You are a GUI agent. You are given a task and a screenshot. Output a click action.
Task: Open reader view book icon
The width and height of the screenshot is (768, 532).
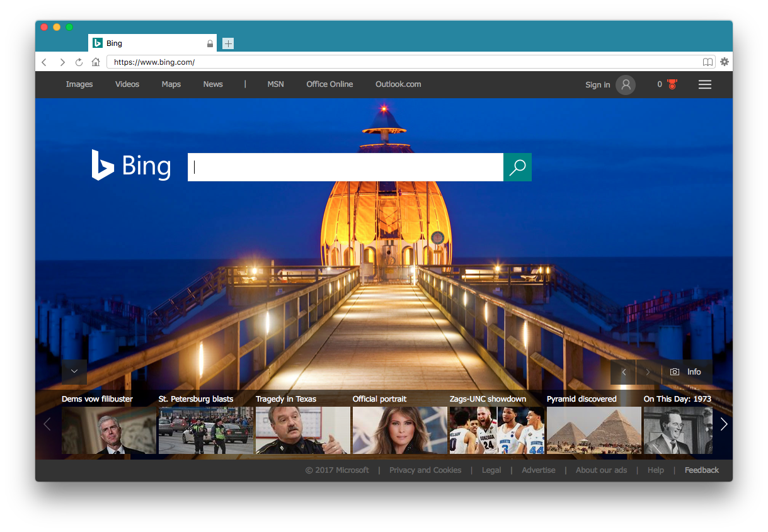(708, 62)
